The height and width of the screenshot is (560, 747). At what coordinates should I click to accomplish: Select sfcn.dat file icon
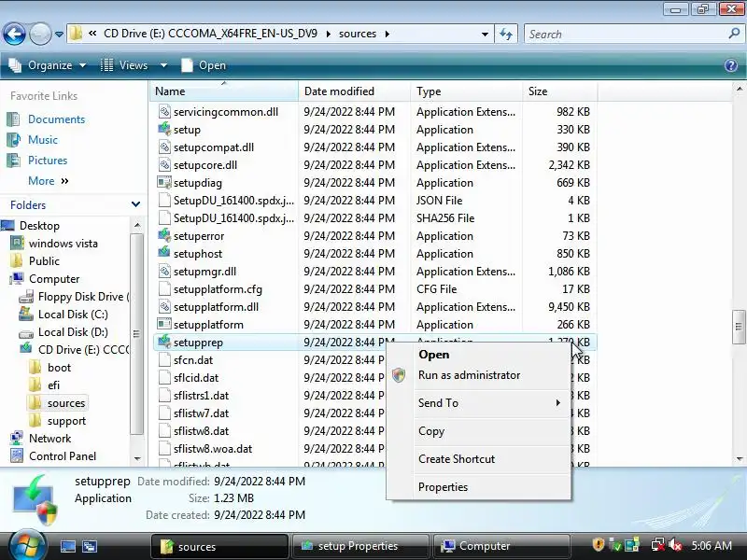pos(164,359)
